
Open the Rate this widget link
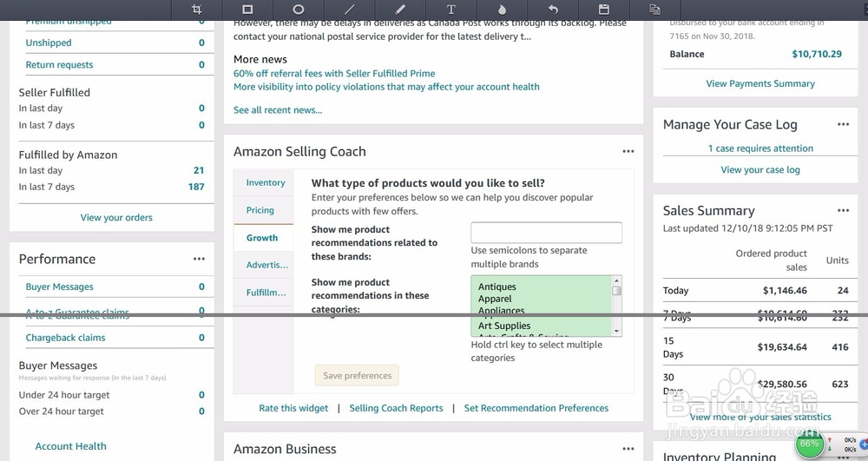point(293,408)
